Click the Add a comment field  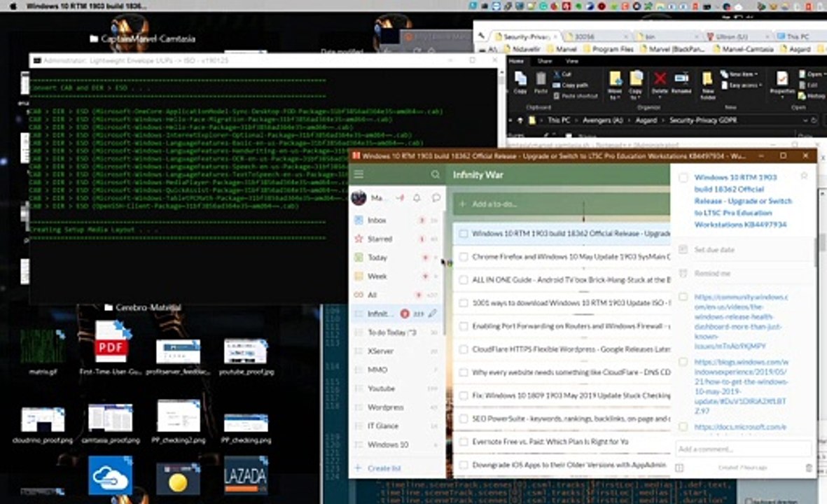click(743, 449)
